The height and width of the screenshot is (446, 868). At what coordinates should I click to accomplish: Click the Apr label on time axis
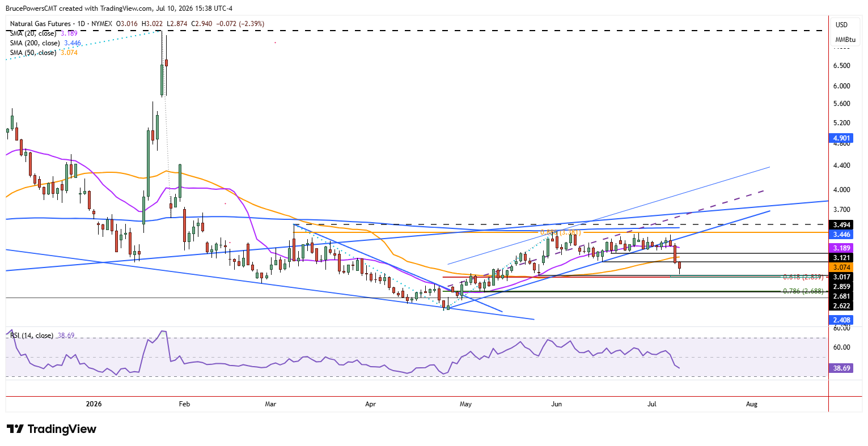370,404
